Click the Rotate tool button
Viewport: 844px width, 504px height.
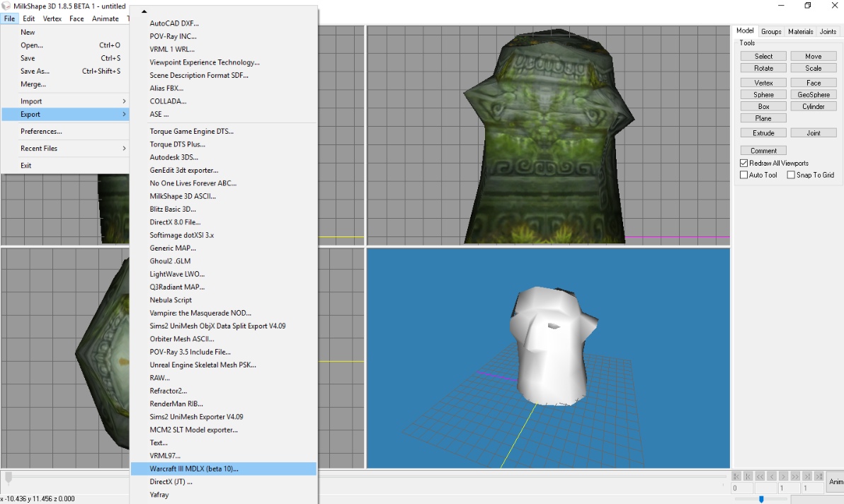pos(763,69)
